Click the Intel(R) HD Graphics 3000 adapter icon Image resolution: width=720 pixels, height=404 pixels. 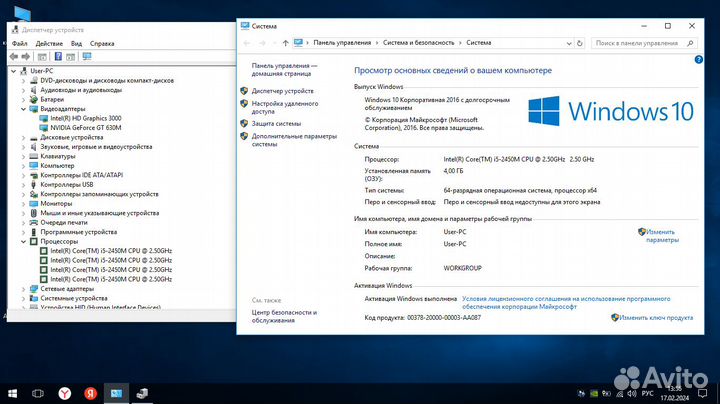click(x=44, y=118)
